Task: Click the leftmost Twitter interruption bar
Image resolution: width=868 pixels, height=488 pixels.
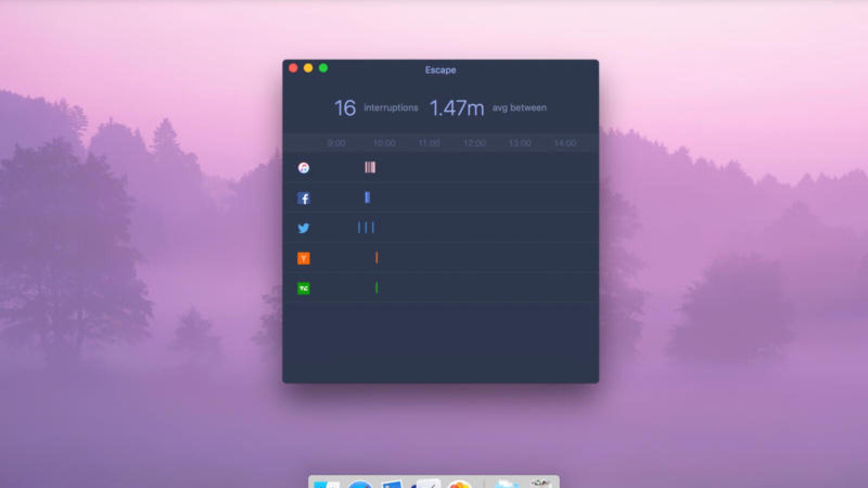Action: pos(359,227)
